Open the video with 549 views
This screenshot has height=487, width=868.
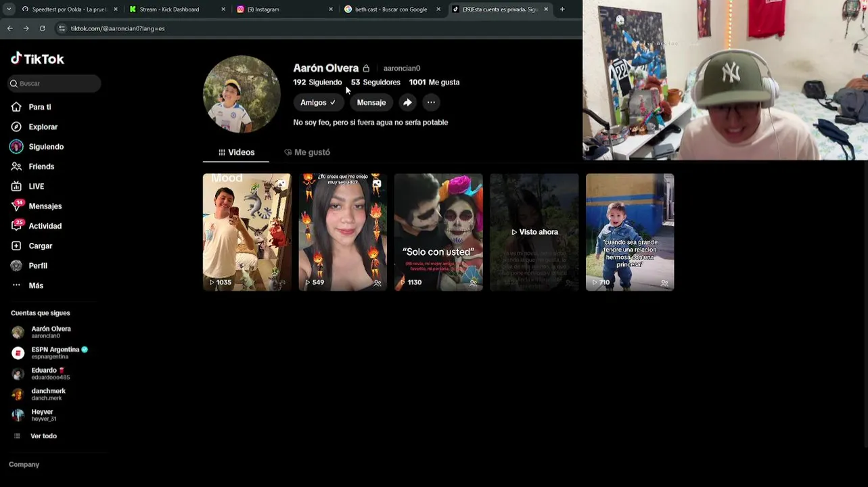click(x=343, y=232)
